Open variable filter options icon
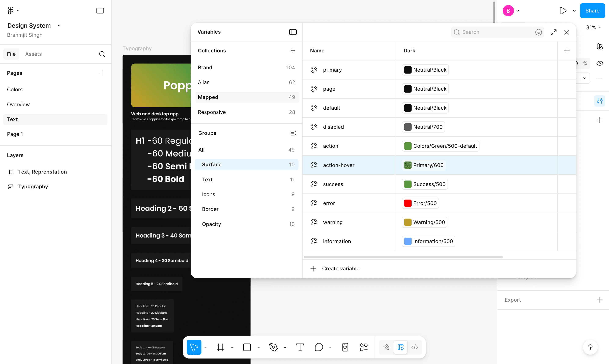Screen dimensions: 609x364 pyautogui.click(x=539, y=32)
